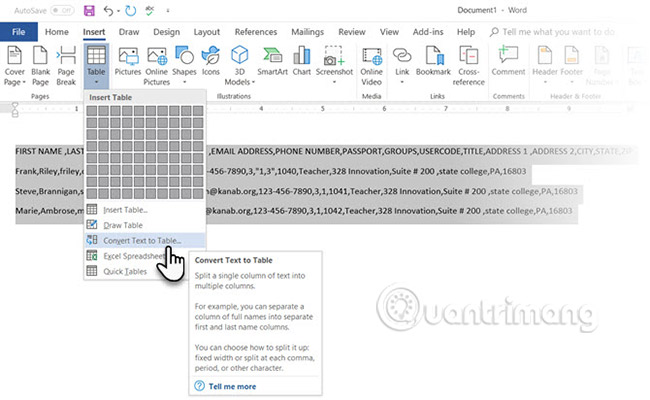650x400 pixels.
Task: Insert a Blank Page
Action: click(x=40, y=65)
